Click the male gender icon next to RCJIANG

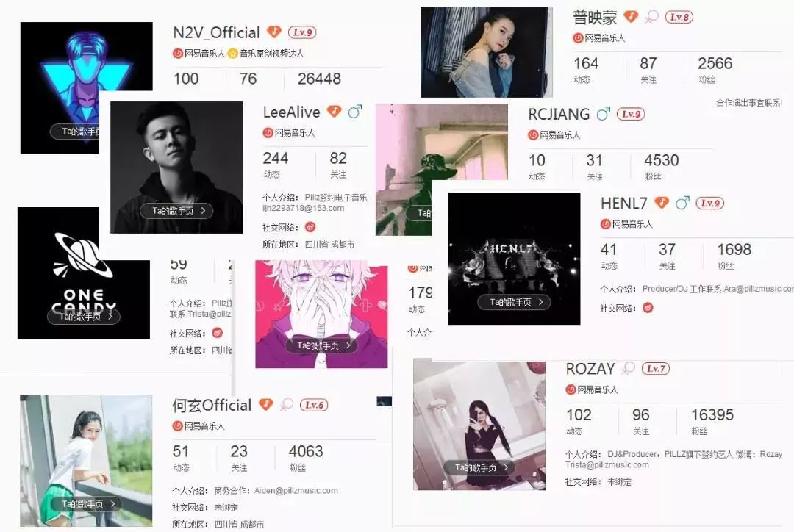pos(603,114)
